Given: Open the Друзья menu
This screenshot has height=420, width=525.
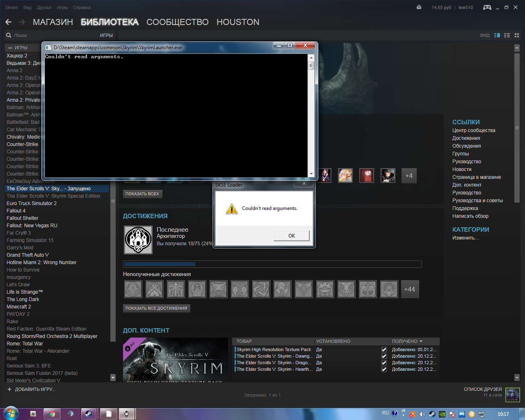Looking at the screenshot, I should coord(44,7).
